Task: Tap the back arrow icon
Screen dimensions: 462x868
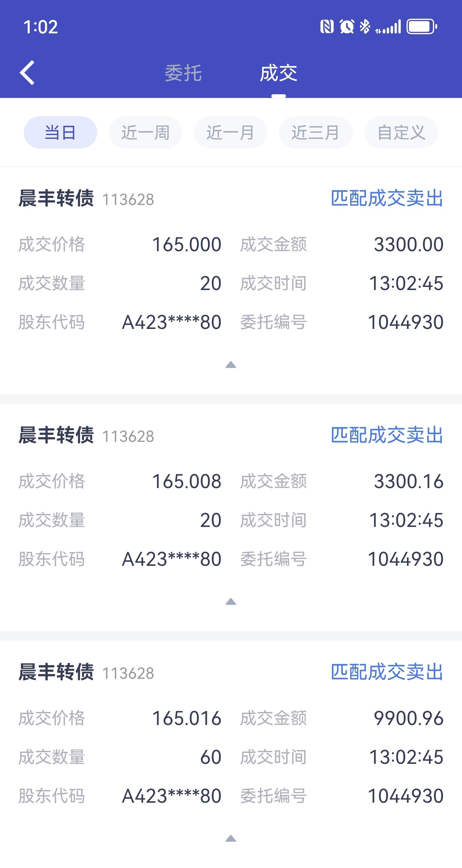Action: (x=27, y=73)
